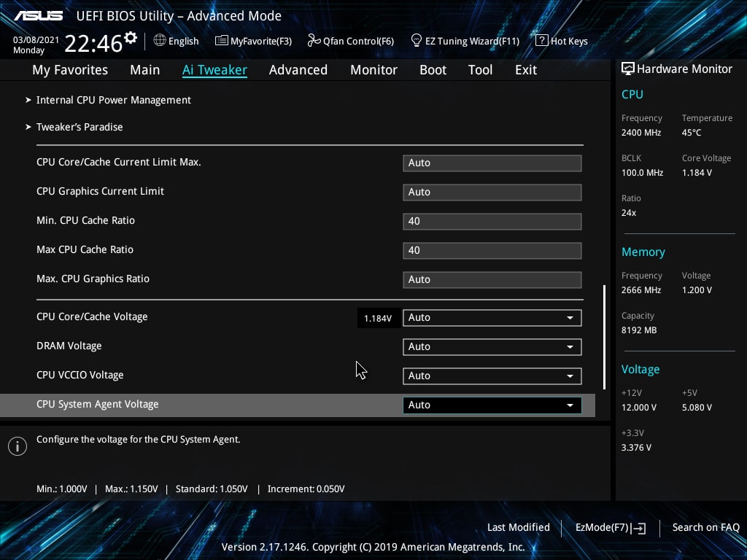Click the ASUS logo

[38, 16]
